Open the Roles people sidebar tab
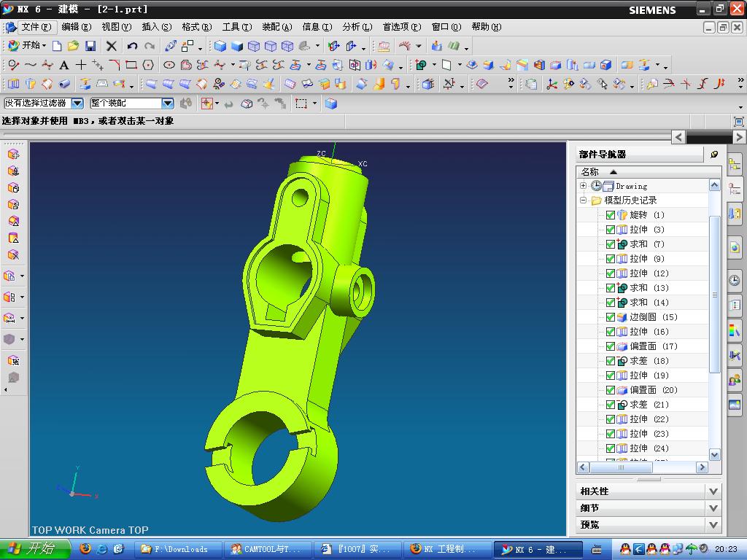Viewport: 747px width, 560px height. [x=734, y=379]
